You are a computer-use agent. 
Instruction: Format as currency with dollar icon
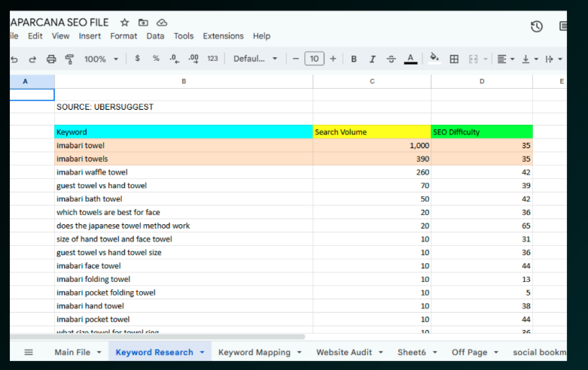[137, 59]
